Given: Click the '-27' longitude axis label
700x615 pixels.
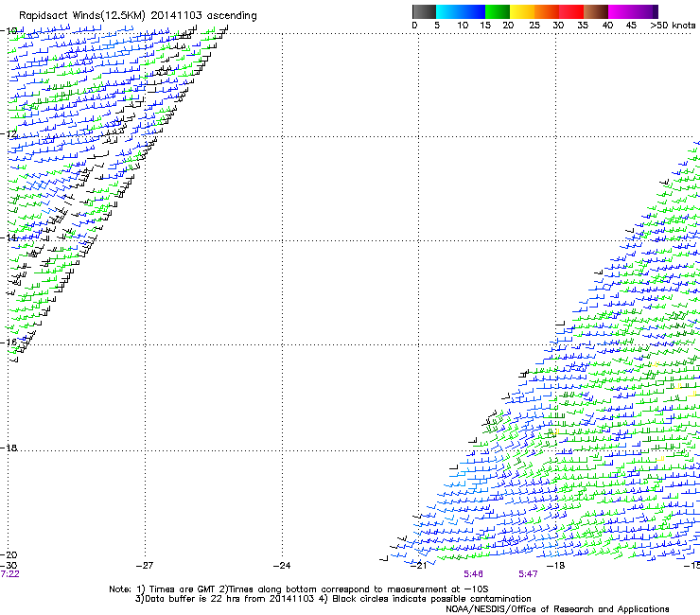Looking at the screenshot, I should click(145, 566).
